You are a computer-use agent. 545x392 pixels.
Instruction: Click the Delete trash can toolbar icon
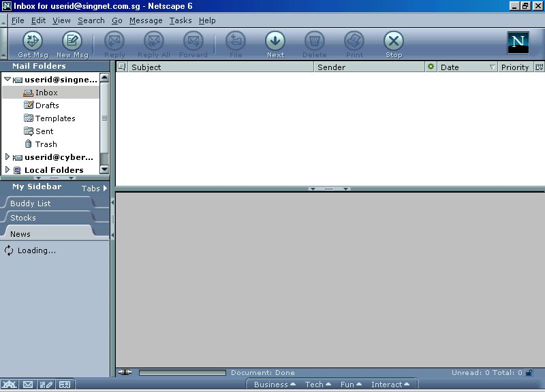(x=315, y=41)
